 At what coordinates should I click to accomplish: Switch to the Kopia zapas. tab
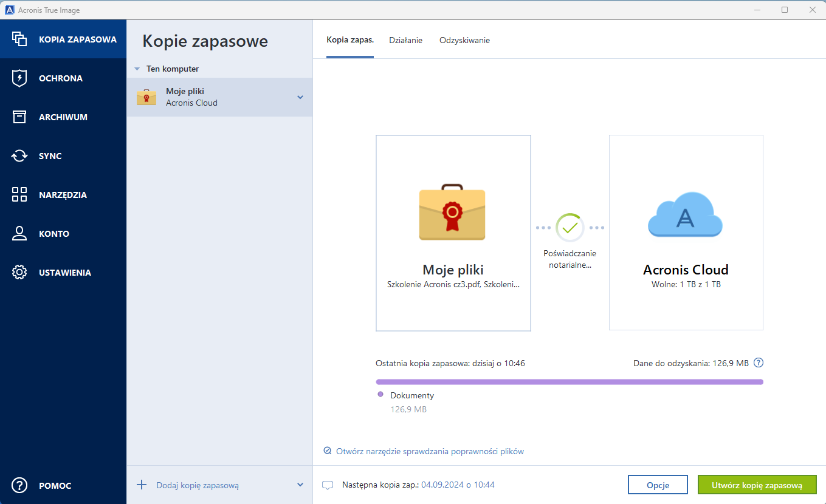click(x=350, y=40)
